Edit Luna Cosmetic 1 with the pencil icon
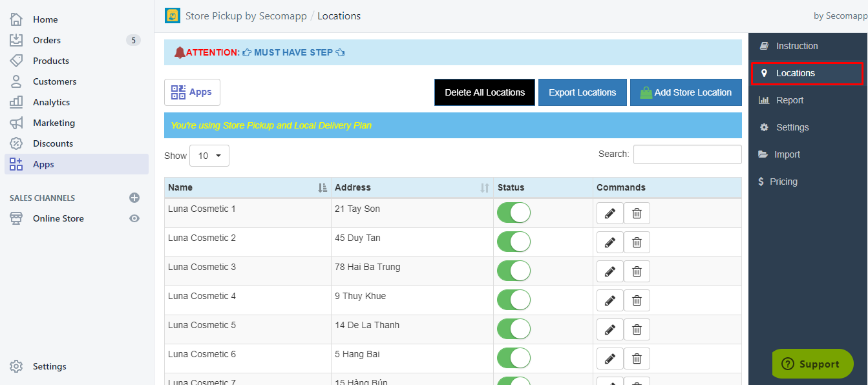Screen dimensions: 868x385 (610, 213)
